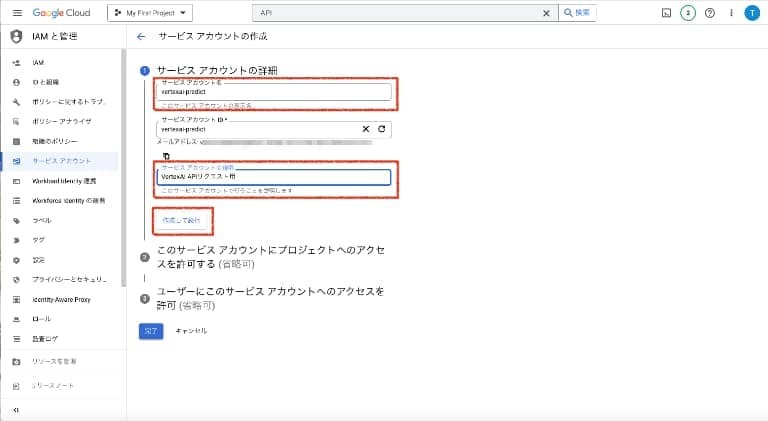
Task: Click the サービス アカウントの作成 page title
Action: (x=213, y=36)
